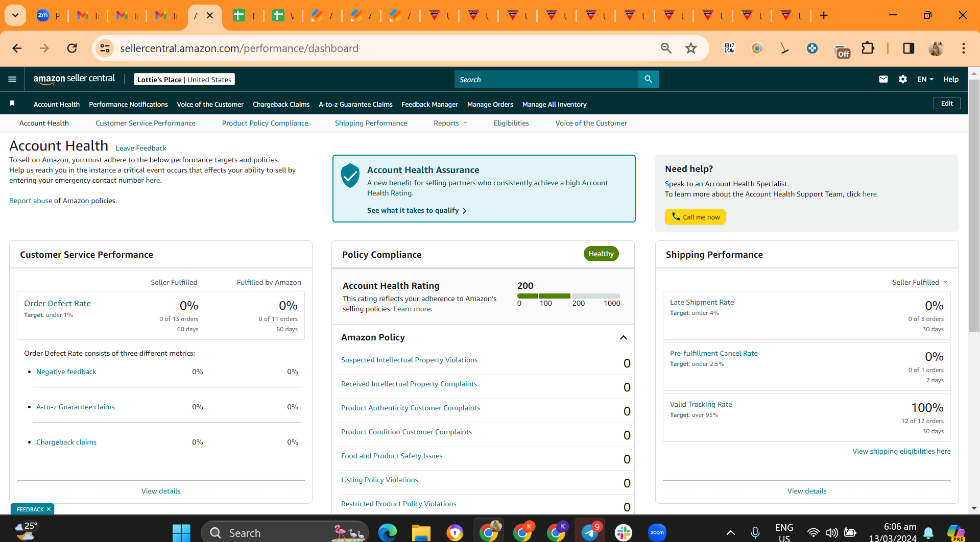980x542 pixels.
Task: Show hidden system tray icons
Action: pyautogui.click(x=730, y=533)
